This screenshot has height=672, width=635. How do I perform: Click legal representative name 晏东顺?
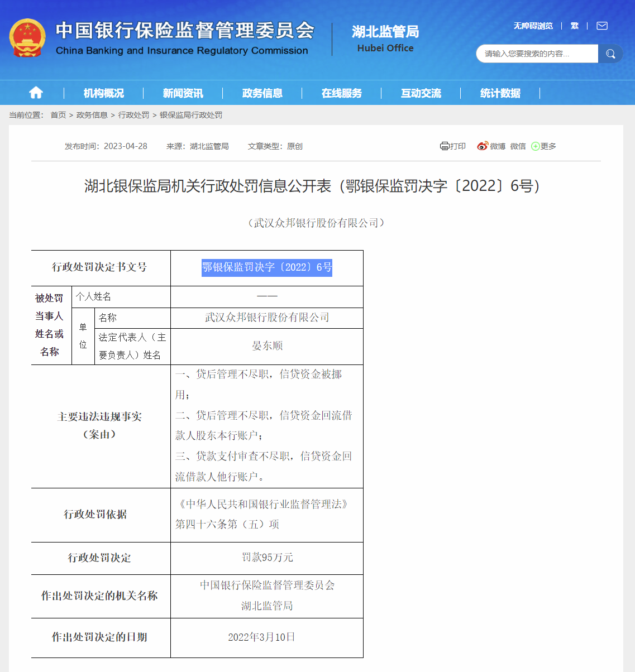[x=267, y=346]
